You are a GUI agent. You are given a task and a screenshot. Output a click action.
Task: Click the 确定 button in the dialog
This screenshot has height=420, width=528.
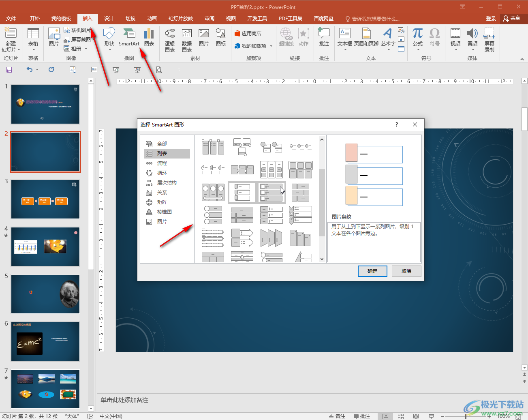click(372, 271)
